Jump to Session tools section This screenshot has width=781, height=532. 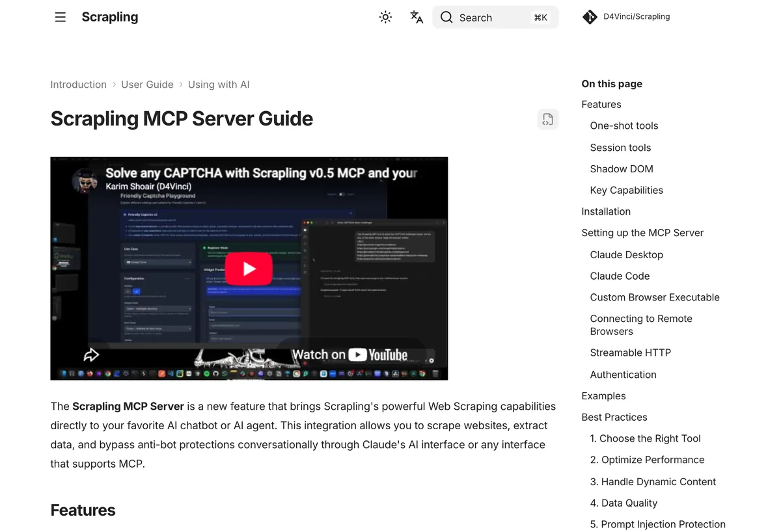[x=620, y=148]
